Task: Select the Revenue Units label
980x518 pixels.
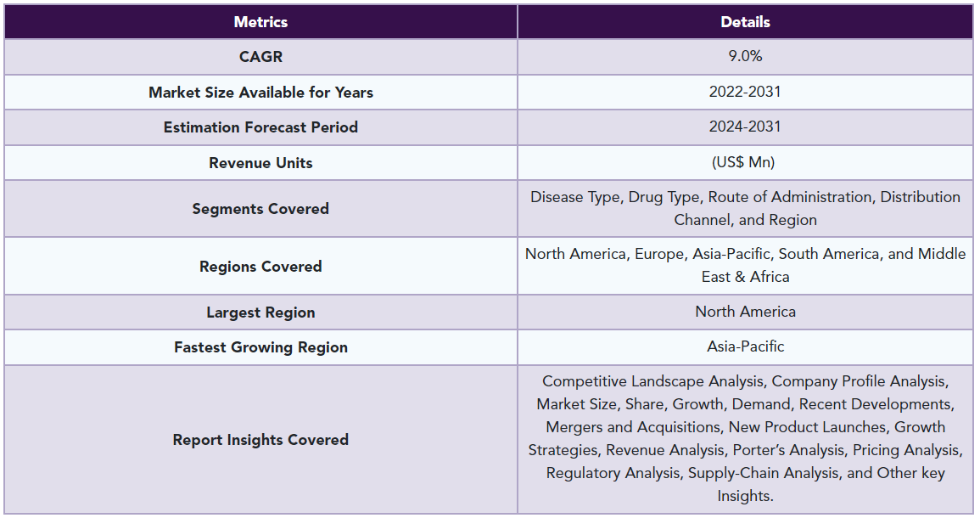Action: (x=260, y=163)
